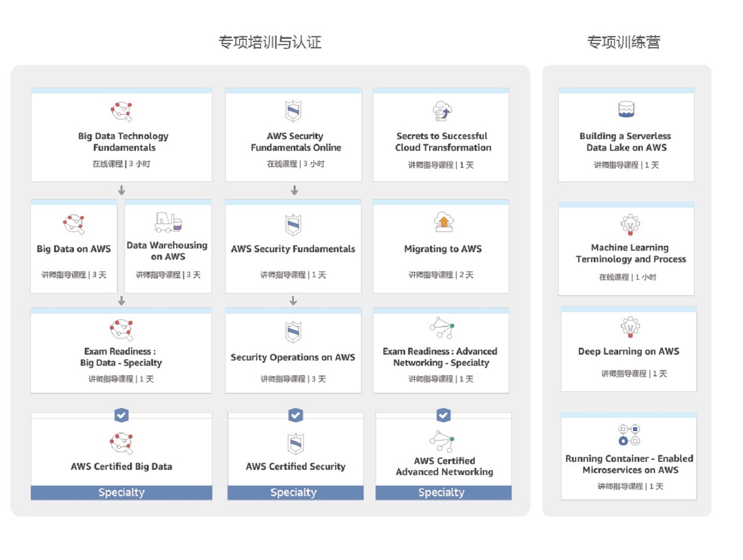Open Security Operations on AWS title

click(293, 357)
